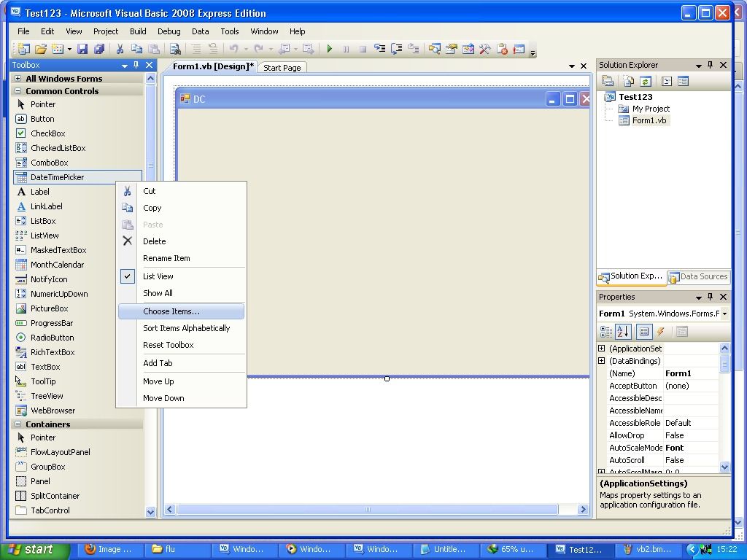Click the AutoScaleMode property value Font
The height and width of the screenshot is (560, 747).
tap(691, 448)
